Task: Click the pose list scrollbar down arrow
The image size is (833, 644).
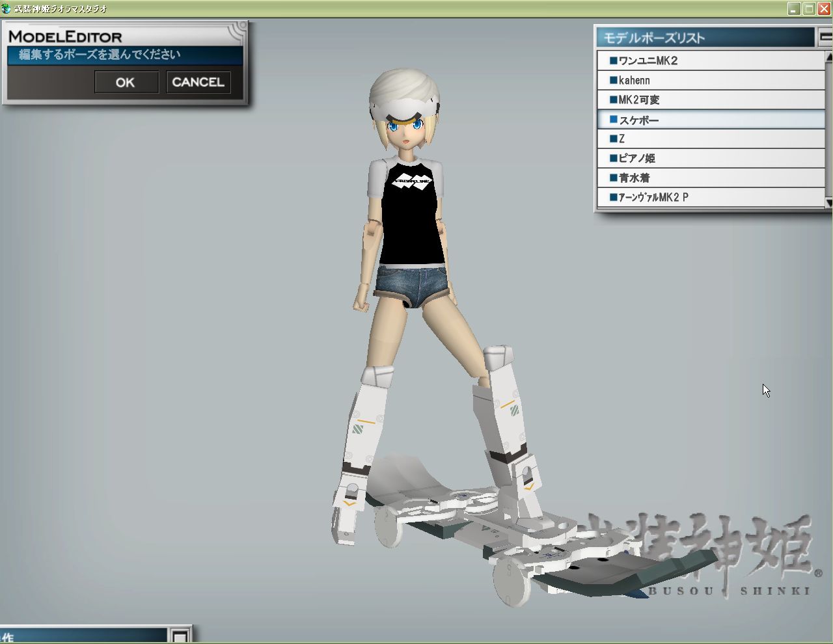Action: point(829,203)
